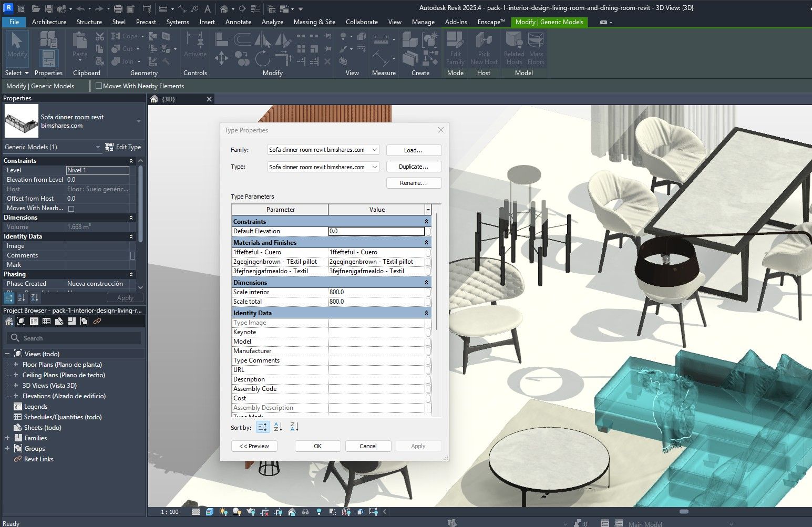Click the Related Hosts ribbon button
Screen dimensions: 812x527
[514, 48]
